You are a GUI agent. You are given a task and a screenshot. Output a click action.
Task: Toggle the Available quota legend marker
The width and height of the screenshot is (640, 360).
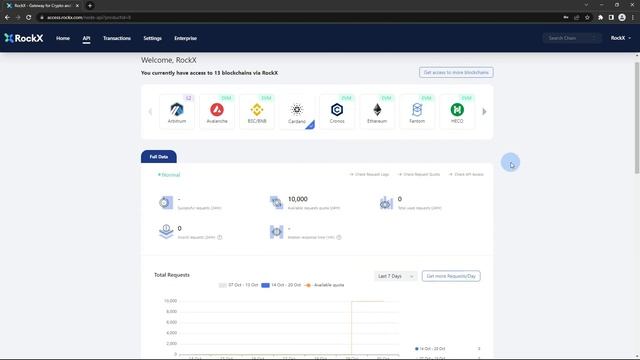tap(308, 285)
